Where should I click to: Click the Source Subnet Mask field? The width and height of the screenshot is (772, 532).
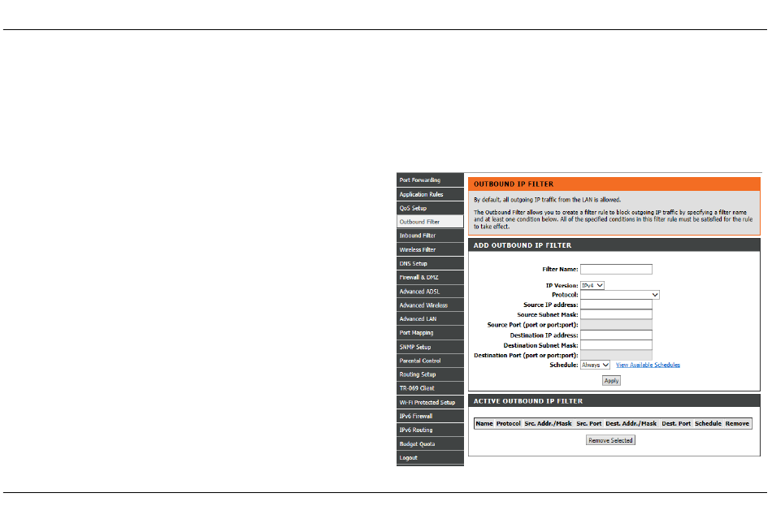pos(616,314)
